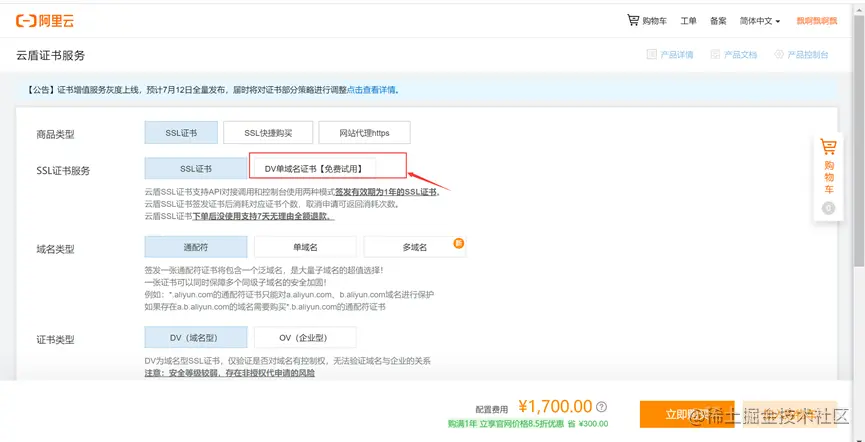Select 网站代理https product type

pos(364,132)
